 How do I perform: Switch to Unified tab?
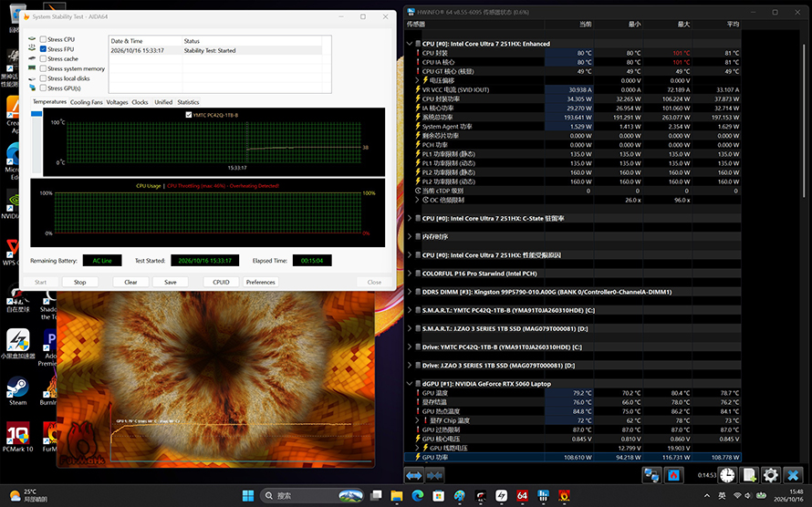(163, 102)
